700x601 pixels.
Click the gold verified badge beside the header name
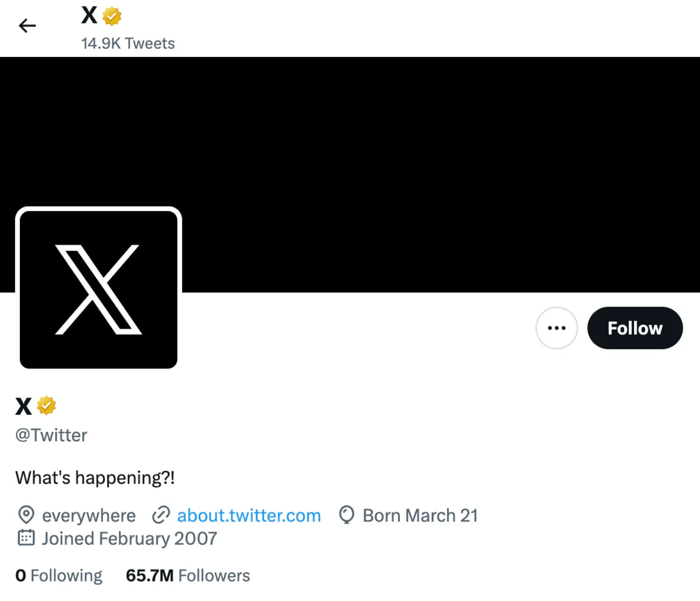(112, 16)
